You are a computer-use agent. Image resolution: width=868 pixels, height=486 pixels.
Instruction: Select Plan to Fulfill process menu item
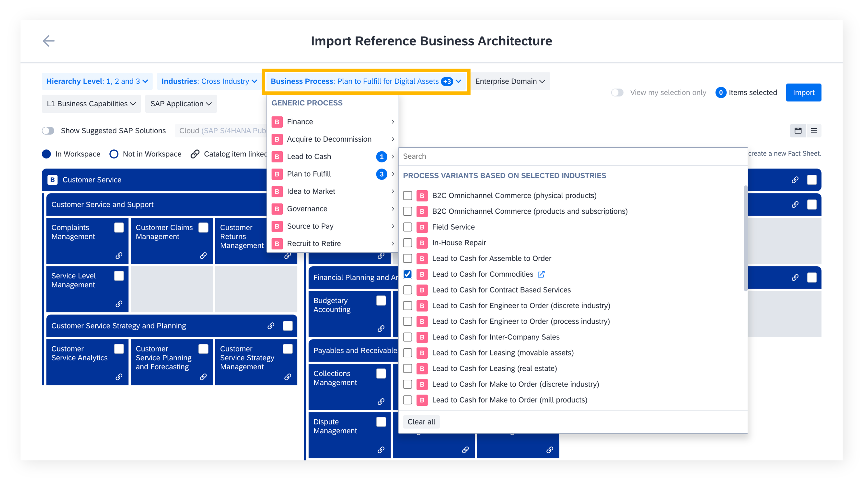(333, 174)
